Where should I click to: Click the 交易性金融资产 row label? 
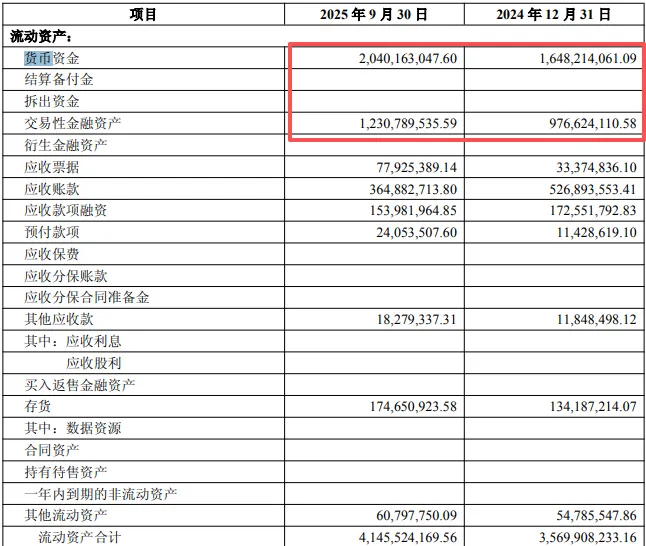(73, 123)
